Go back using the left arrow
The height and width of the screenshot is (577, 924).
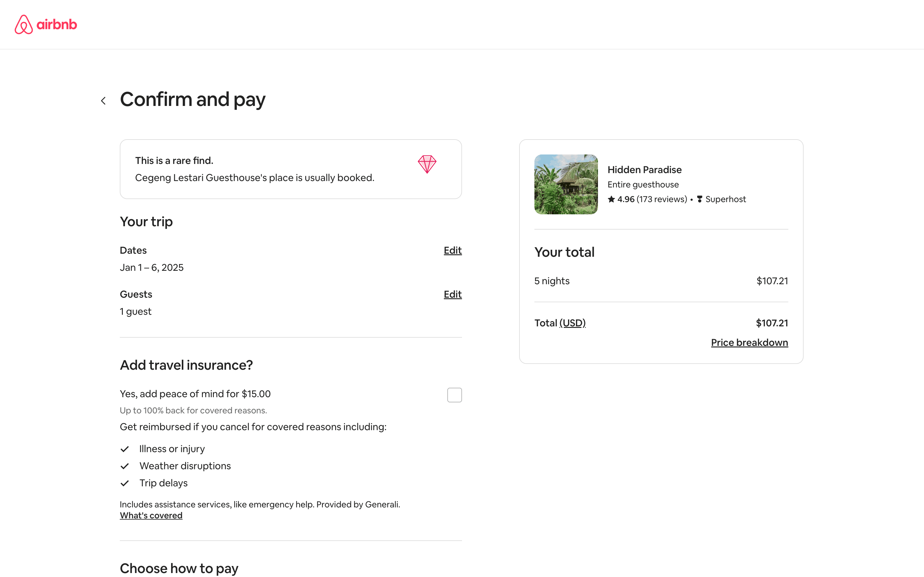103,101
